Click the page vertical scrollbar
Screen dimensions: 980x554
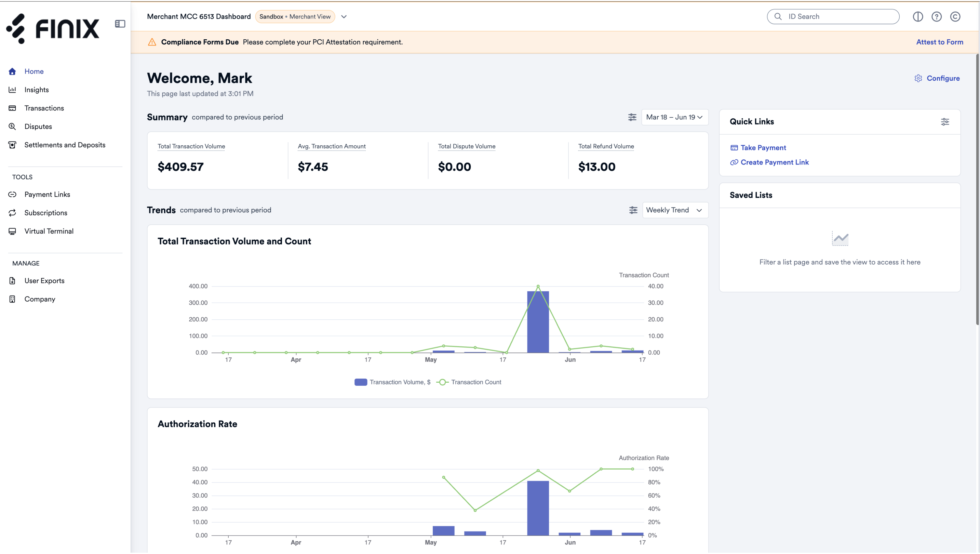pos(977,189)
